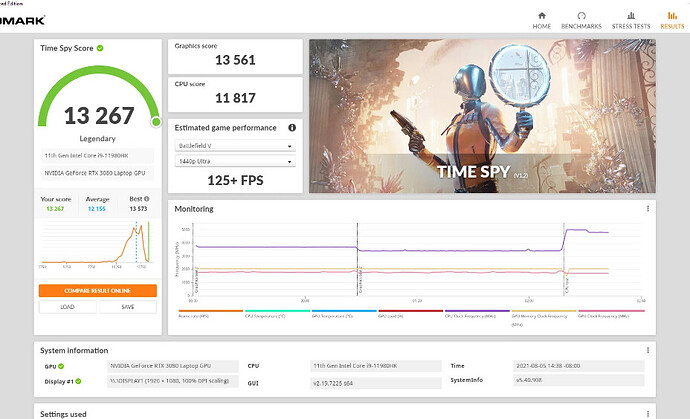Open the BENCHMARKS tab
Viewport: 690px width, 419px height.
click(x=581, y=21)
